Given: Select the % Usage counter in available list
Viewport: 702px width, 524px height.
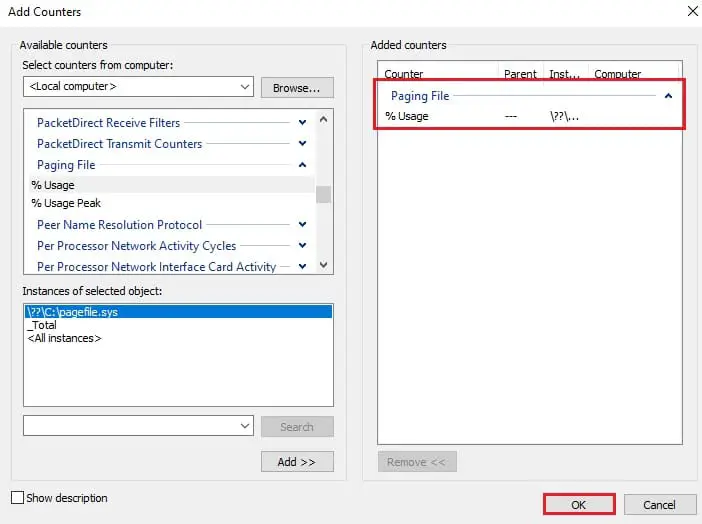Looking at the screenshot, I should click(172, 185).
